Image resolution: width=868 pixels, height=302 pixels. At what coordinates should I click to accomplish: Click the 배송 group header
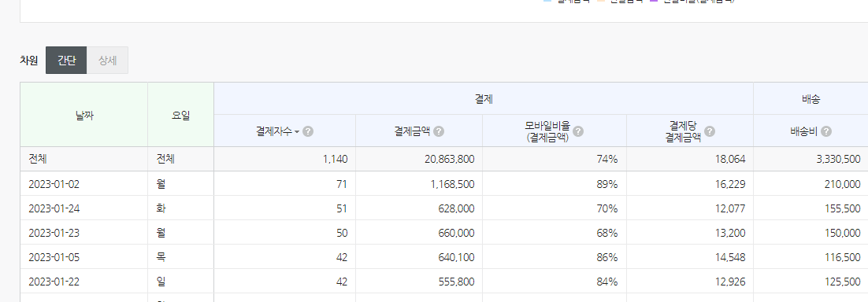(x=811, y=99)
